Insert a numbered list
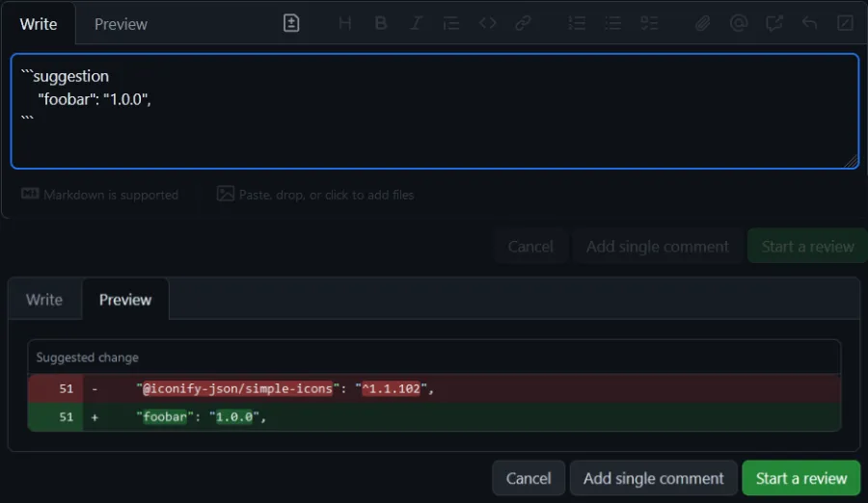The height and width of the screenshot is (503, 868). (577, 23)
